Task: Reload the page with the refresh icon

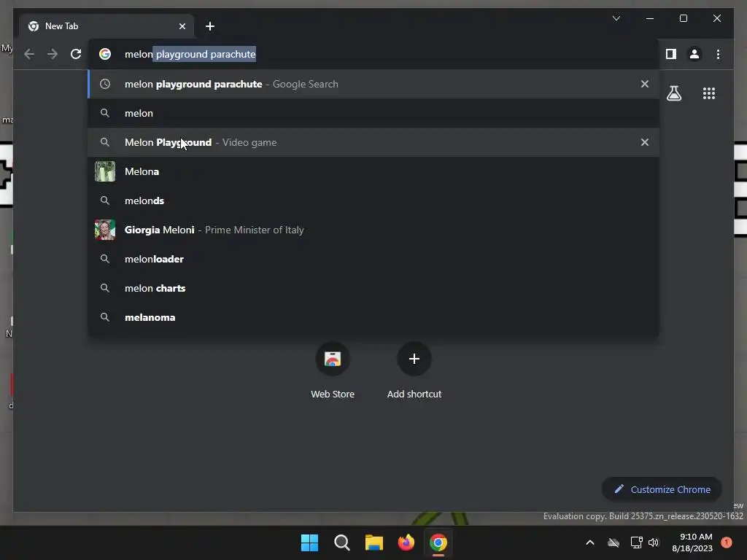Action: pos(76,54)
